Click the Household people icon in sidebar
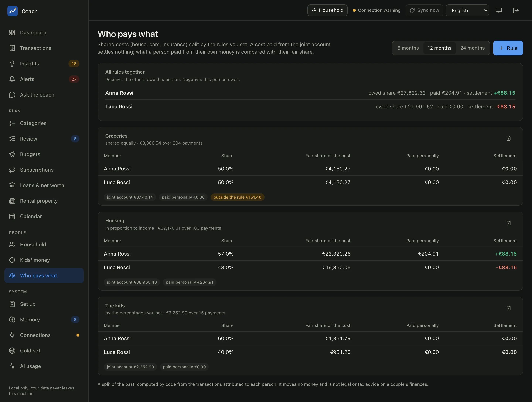Image resolution: width=532 pixels, height=402 pixels. (12, 245)
